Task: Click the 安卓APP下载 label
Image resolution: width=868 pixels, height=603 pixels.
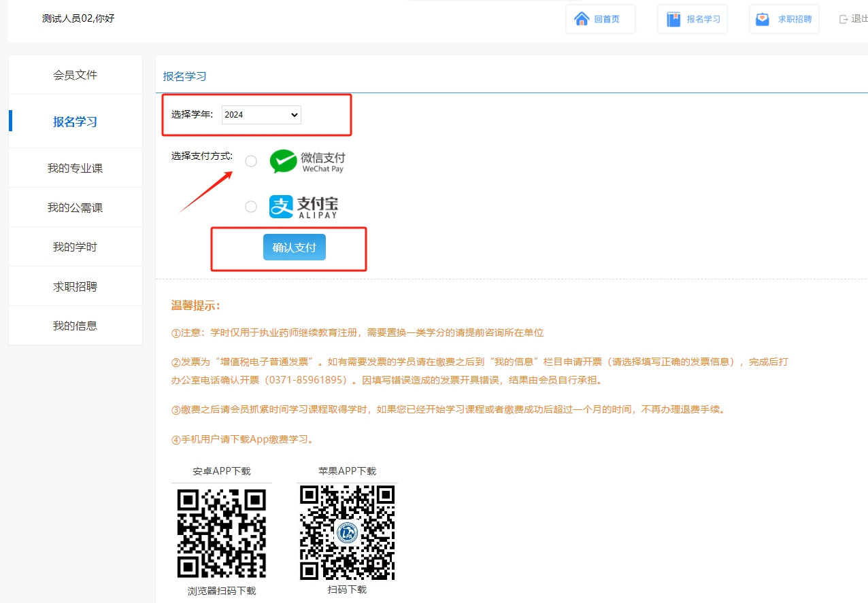Action: pos(222,471)
